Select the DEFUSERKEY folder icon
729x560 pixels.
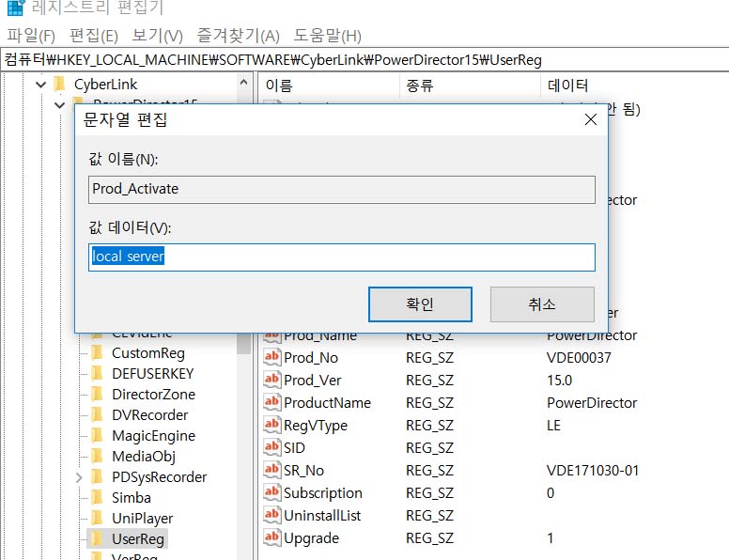pyautogui.click(x=97, y=373)
